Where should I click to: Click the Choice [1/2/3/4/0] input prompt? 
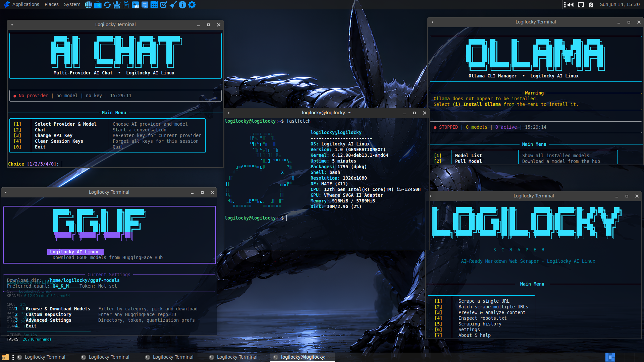[35, 164]
